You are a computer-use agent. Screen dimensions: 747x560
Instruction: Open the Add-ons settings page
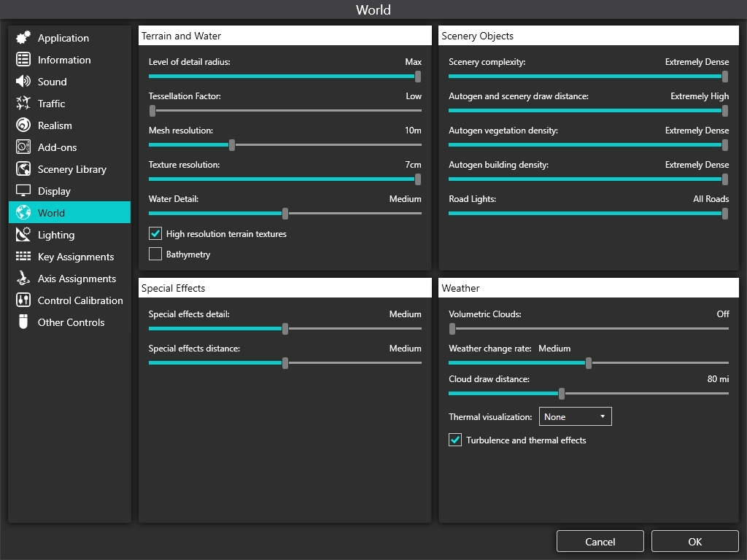coord(57,147)
